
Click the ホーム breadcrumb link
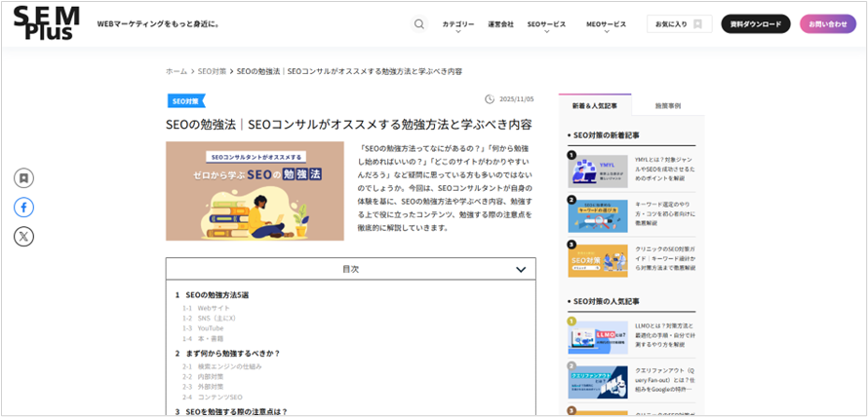pyautogui.click(x=176, y=71)
